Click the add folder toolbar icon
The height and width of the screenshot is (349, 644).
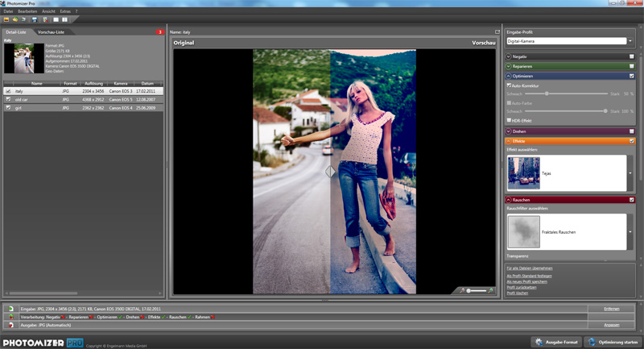pyautogui.click(x=15, y=19)
